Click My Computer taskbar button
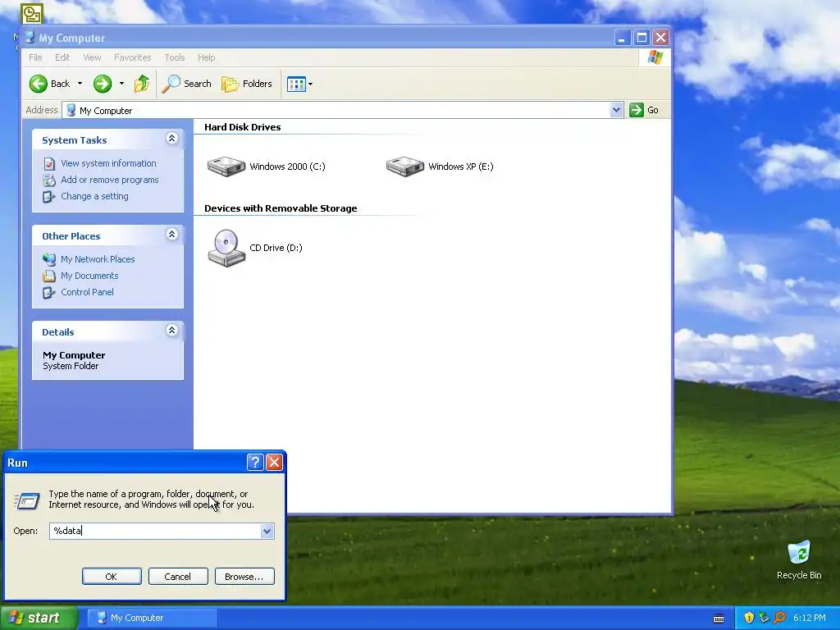 tap(152, 618)
